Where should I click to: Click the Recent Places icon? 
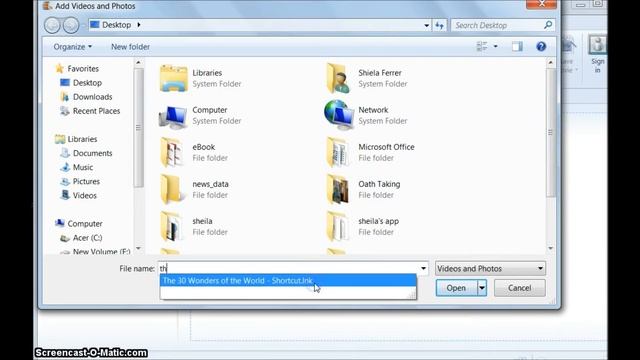65,111
